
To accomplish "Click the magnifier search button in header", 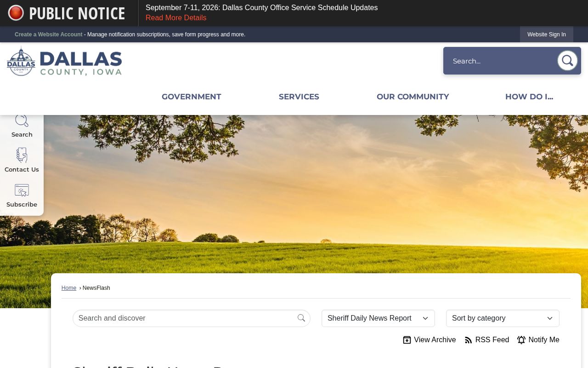I will click(567, 61).
